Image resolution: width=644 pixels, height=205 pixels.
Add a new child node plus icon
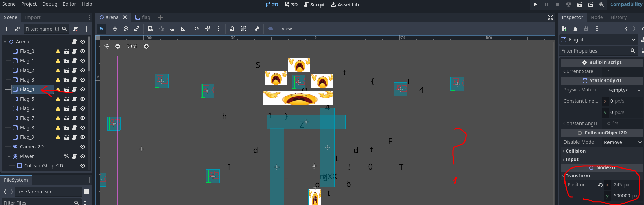[x=6, y=29]
